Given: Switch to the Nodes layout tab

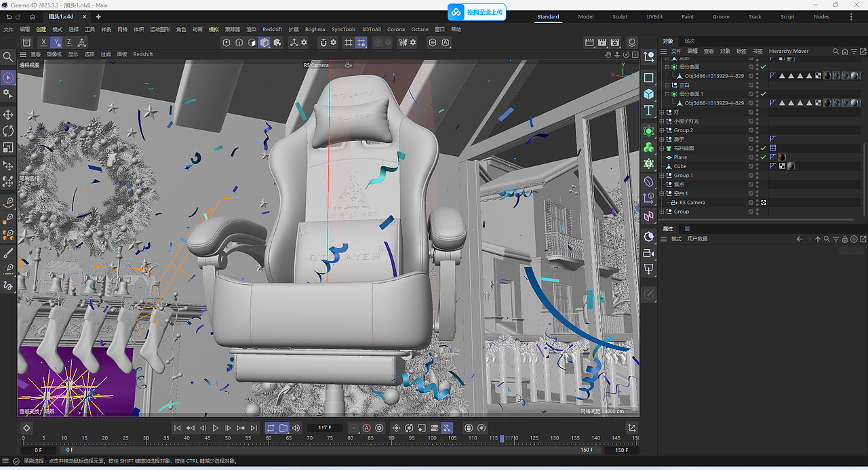Looking at the screenshot, I should click(x=821, y=16).
